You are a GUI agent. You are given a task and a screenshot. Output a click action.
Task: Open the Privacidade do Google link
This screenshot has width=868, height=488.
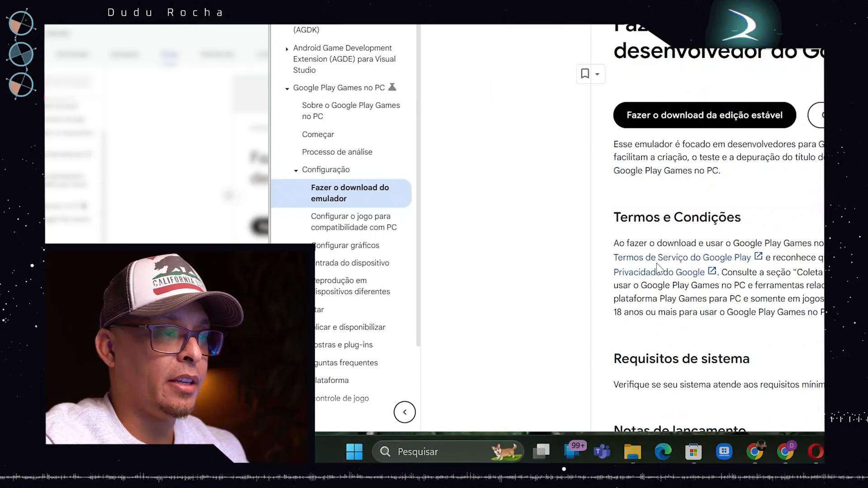coord(659,272)
